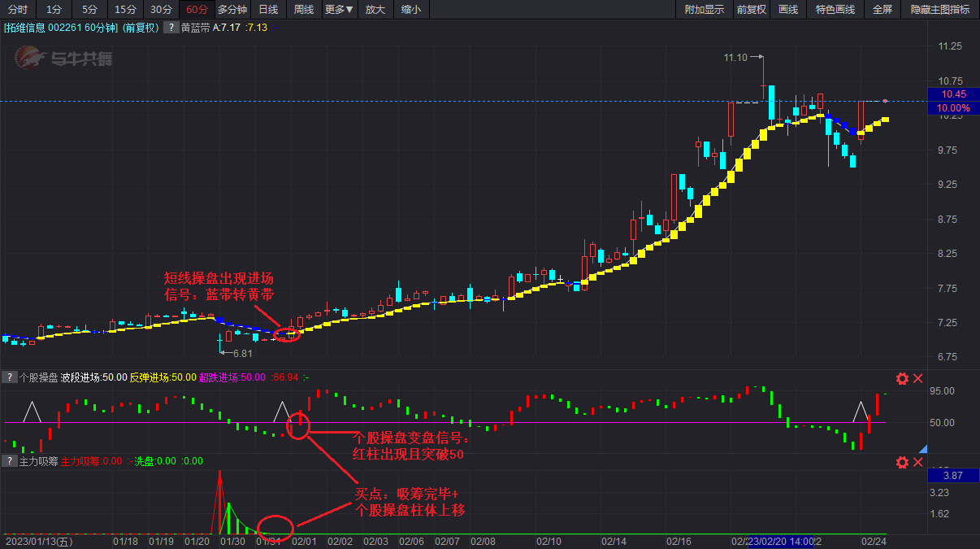Click the 11.10 high price marker
The image size is (980, 549).
(x=735, y=58)
